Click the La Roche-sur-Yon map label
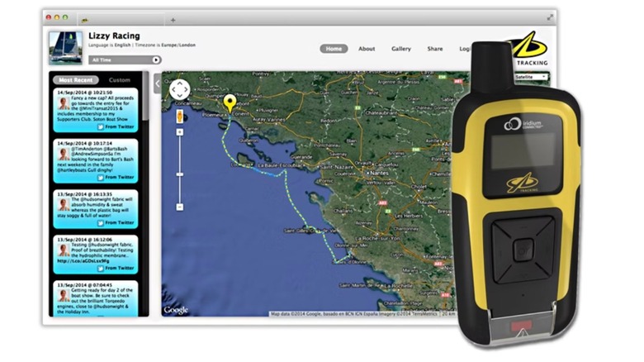The width and height of the screenshot is (644, 362). click(x=377, y=238)
